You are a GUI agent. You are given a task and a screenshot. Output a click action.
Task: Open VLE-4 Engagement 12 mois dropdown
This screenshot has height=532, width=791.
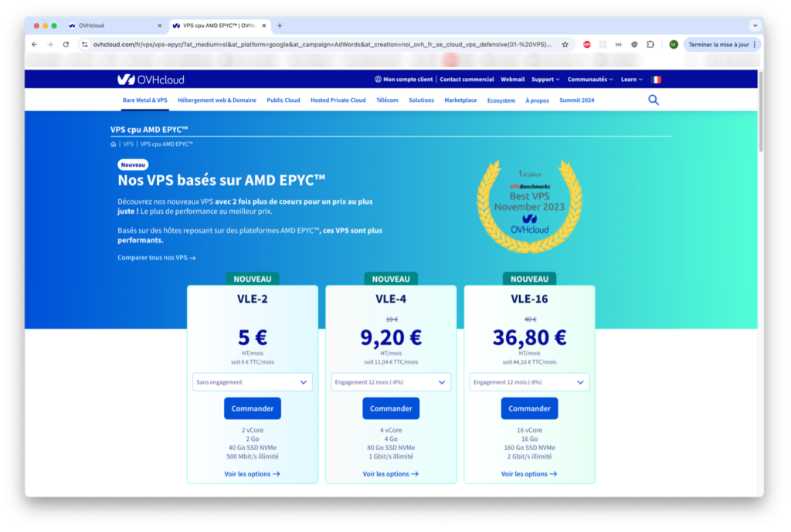(390, 382)
